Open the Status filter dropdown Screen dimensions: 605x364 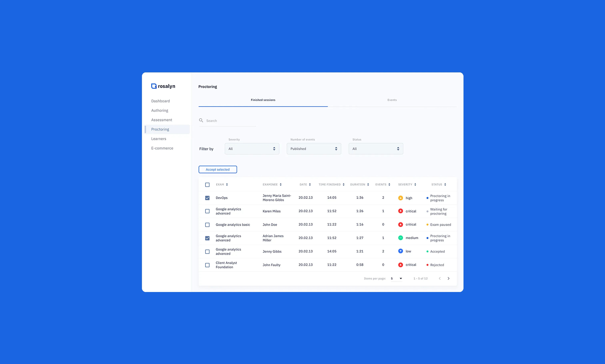(x=376, y=149)
